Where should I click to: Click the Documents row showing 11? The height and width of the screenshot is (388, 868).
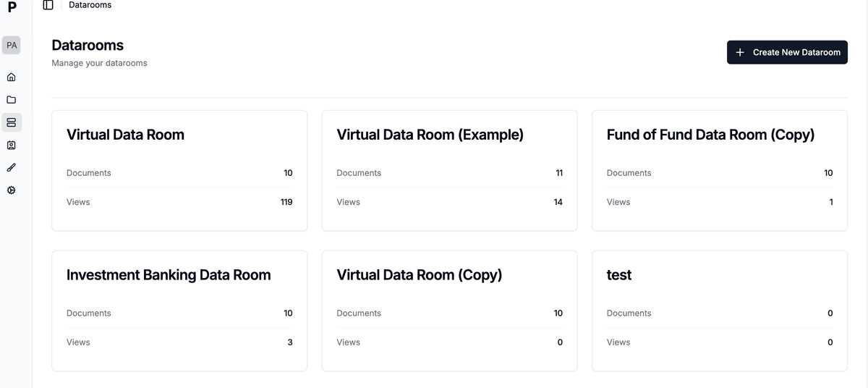449,173
